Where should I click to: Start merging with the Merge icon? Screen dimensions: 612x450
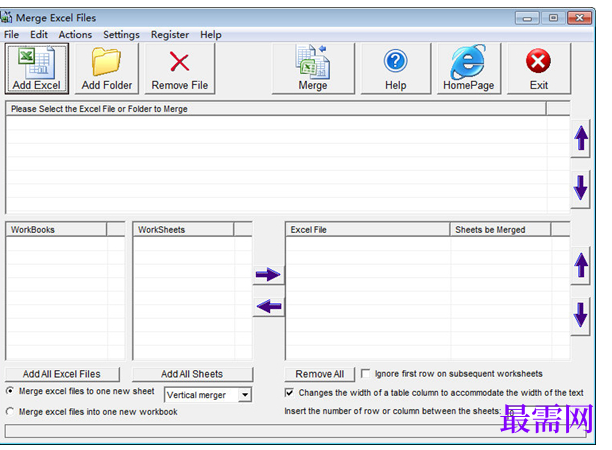click(x=313, y=69)
